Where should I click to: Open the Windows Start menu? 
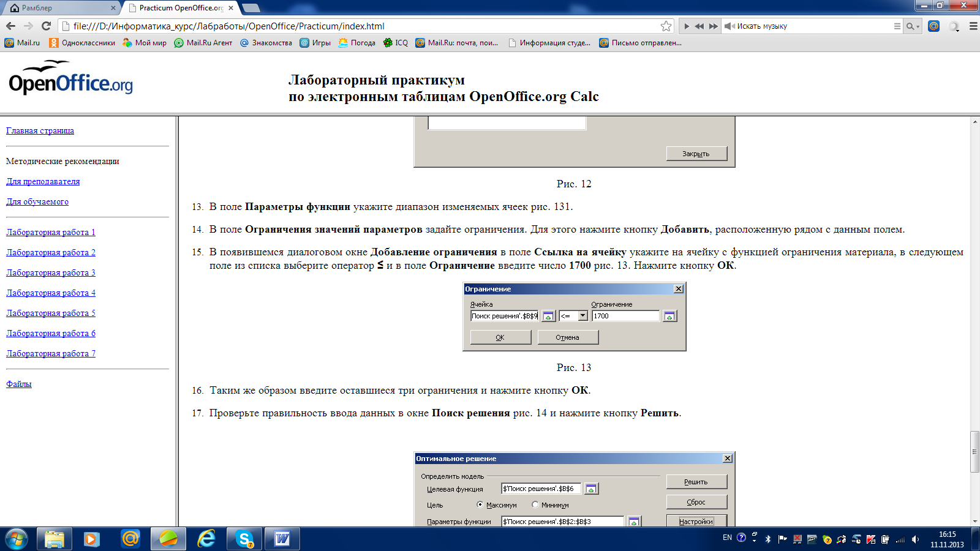coord(15,539)
